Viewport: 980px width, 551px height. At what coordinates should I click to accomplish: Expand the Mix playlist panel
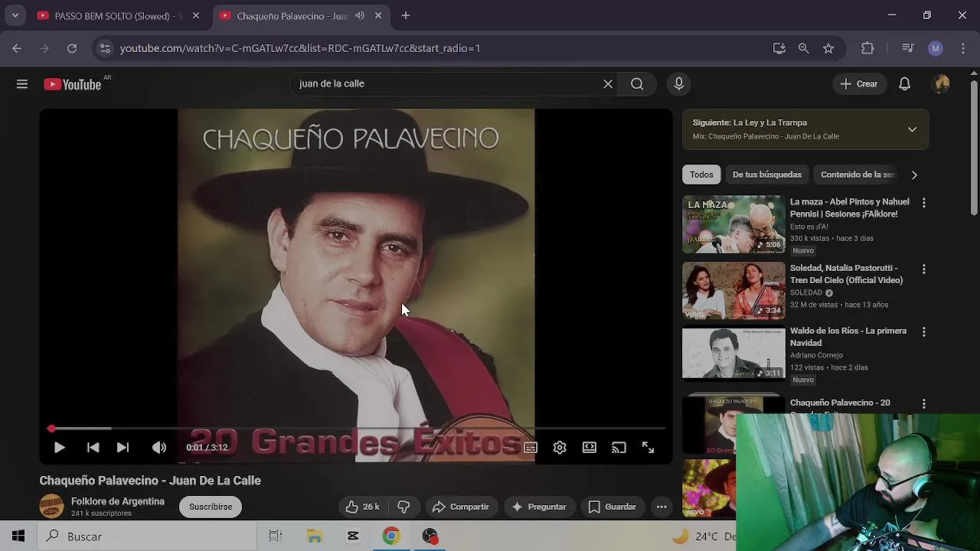[912, 129]
